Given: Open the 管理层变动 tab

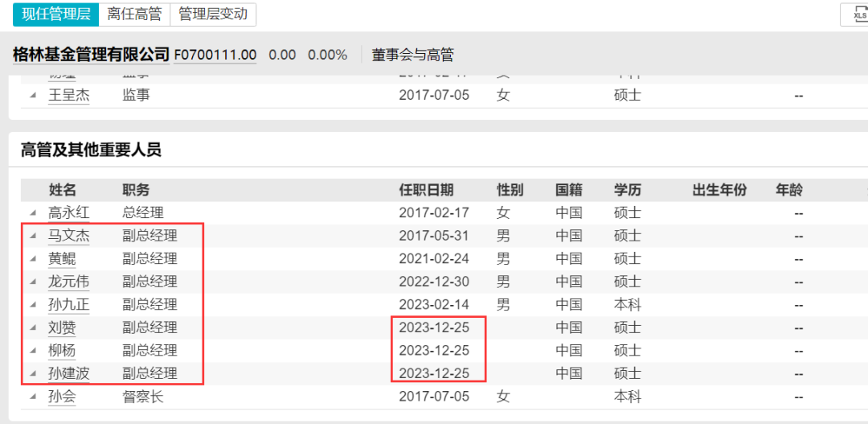Looking at the screenshot, I should 212,14.
